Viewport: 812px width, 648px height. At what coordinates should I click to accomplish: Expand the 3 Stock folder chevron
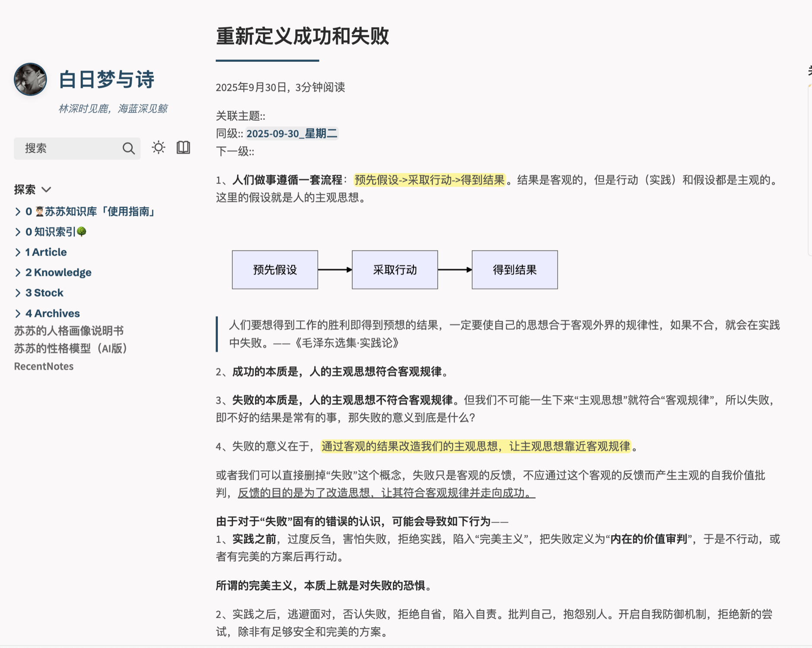coord(18,293)
